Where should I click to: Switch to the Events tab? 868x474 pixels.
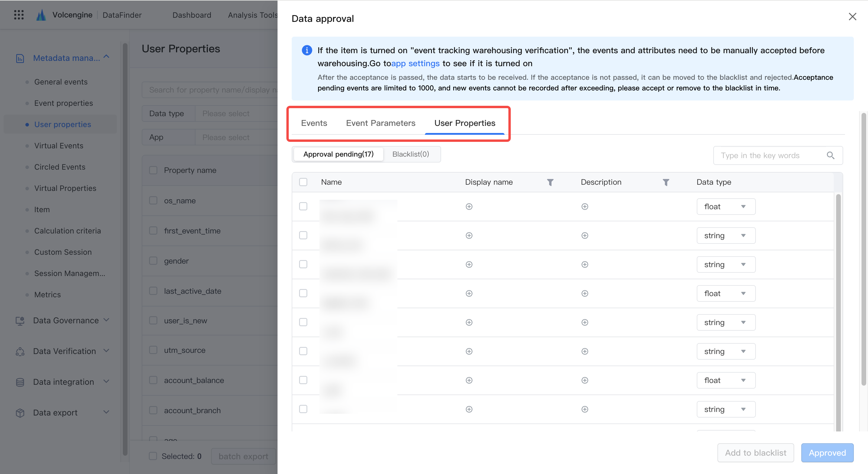click(x=314, y=123)
